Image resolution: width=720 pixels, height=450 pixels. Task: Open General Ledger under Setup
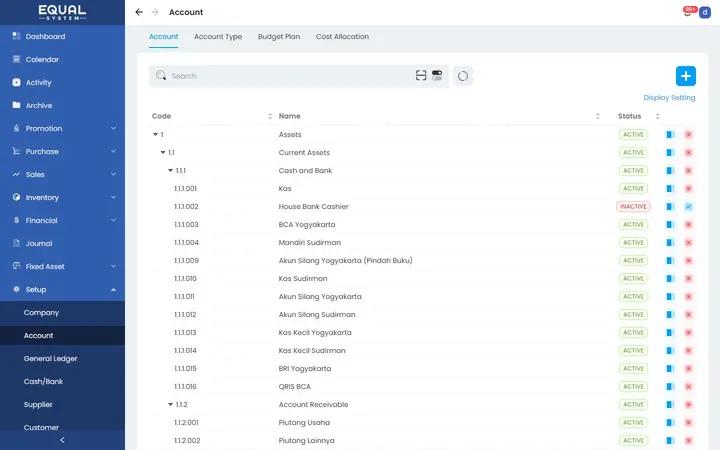pyautogui.click(x=51, y=358)
